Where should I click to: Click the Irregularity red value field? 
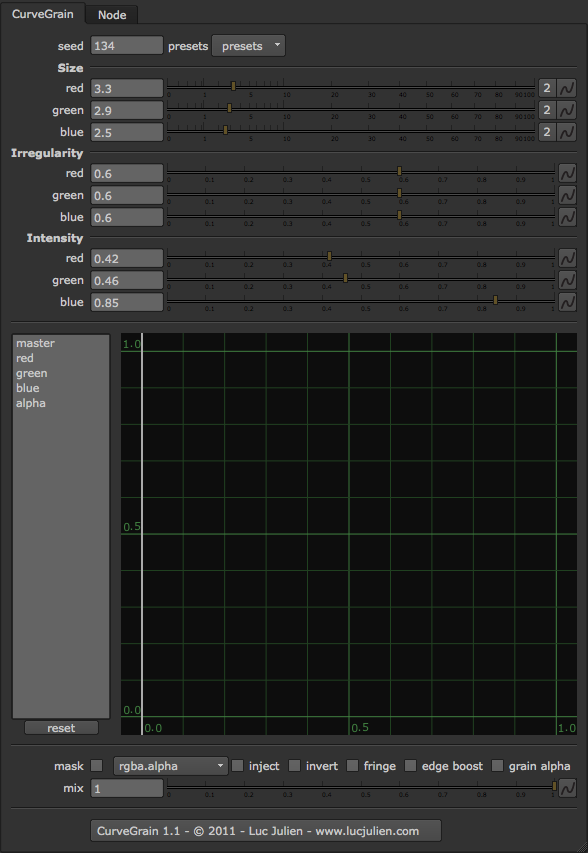(x=127, y=174)
